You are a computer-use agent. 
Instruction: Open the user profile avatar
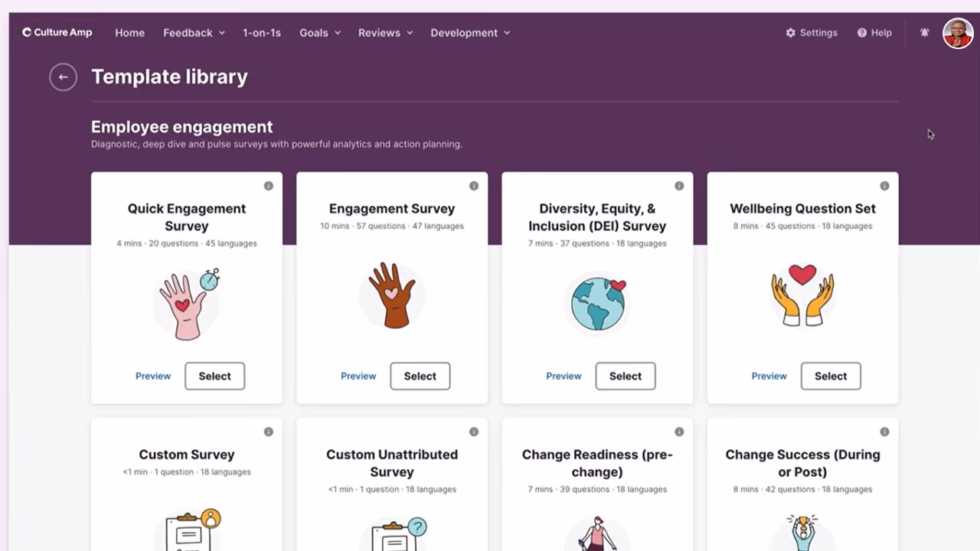click(x=958, y=33)
